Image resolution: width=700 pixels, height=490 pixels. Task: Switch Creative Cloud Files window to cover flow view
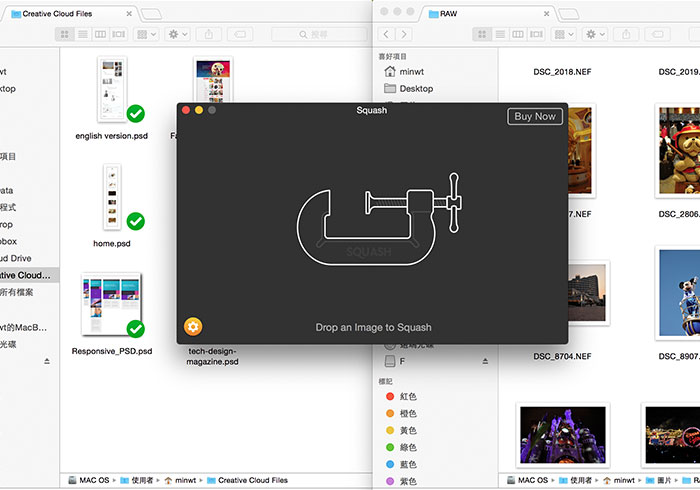pyautogui.click(x=119, y=34)
